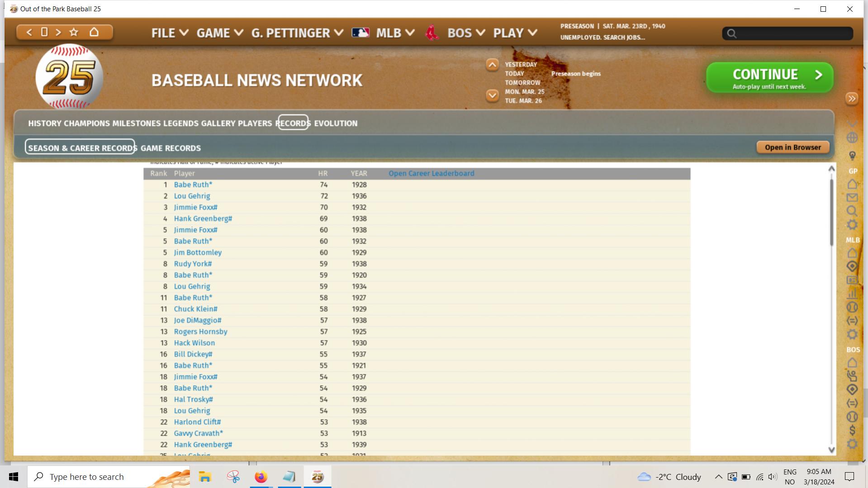868x488 pixels.
Task: Click the down arrow beside schedule dates
Action: (x=492, y=95)
